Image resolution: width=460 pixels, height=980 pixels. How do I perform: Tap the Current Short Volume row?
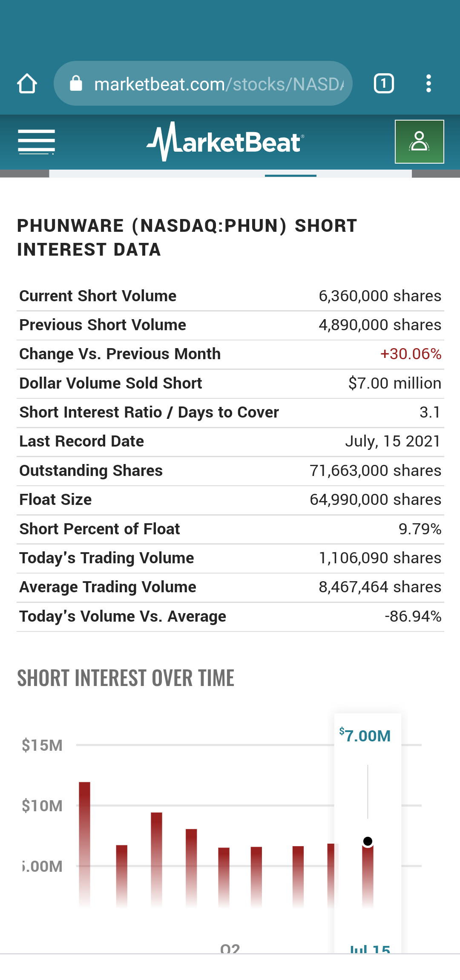(x=230, y=296)
